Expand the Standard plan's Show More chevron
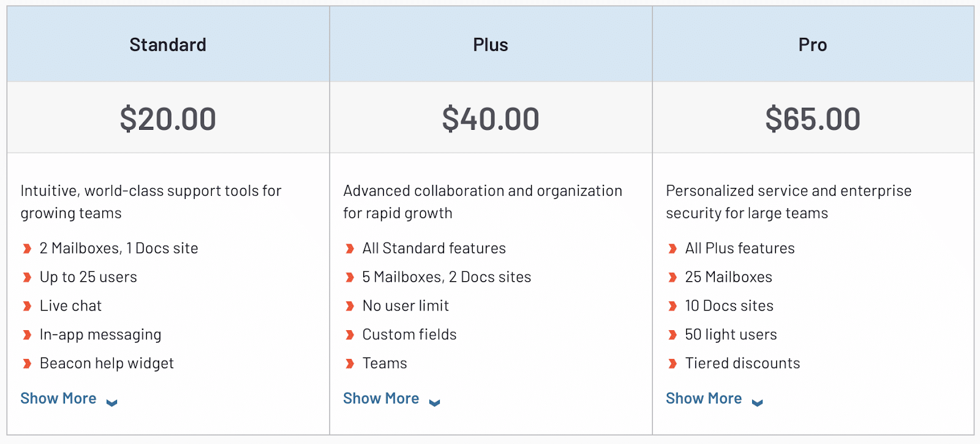 [111, 402]
